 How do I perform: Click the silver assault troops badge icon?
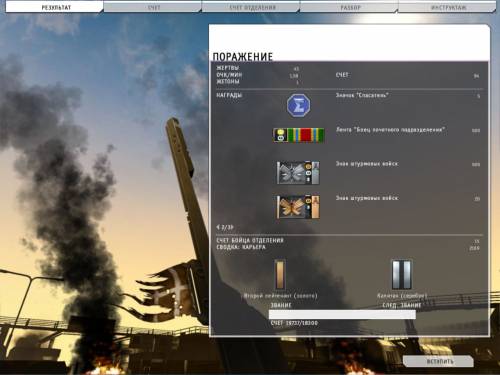pos(298,173)
